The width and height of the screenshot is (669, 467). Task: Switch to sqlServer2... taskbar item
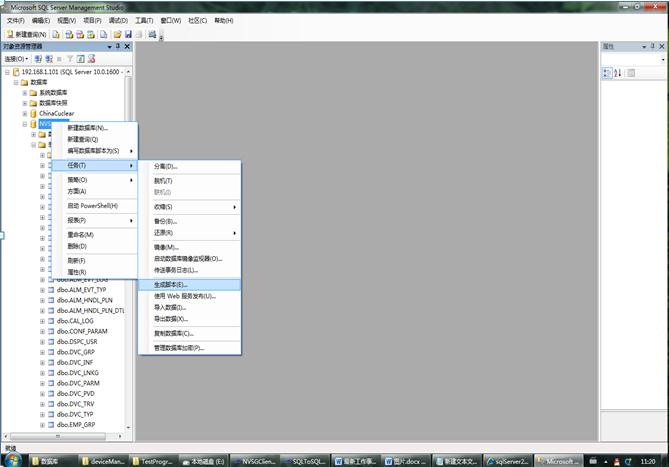[x=508, y=461]
